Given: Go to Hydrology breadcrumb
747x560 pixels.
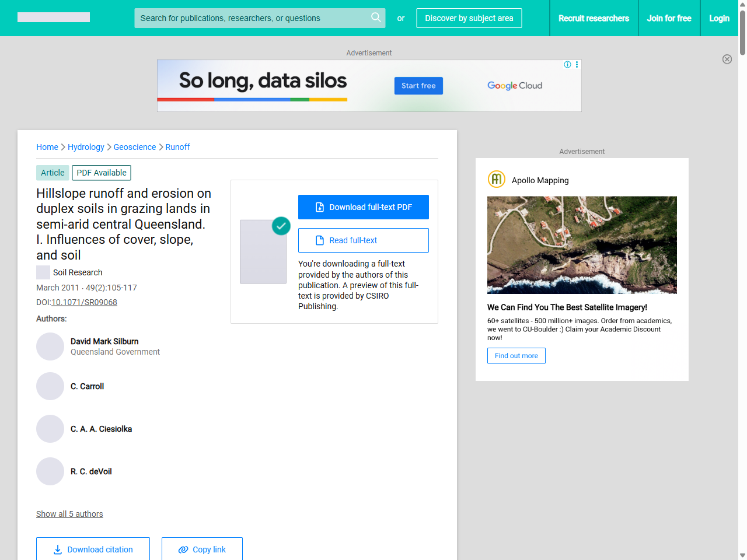Looking at the screenshot, I should click(86, 147).
